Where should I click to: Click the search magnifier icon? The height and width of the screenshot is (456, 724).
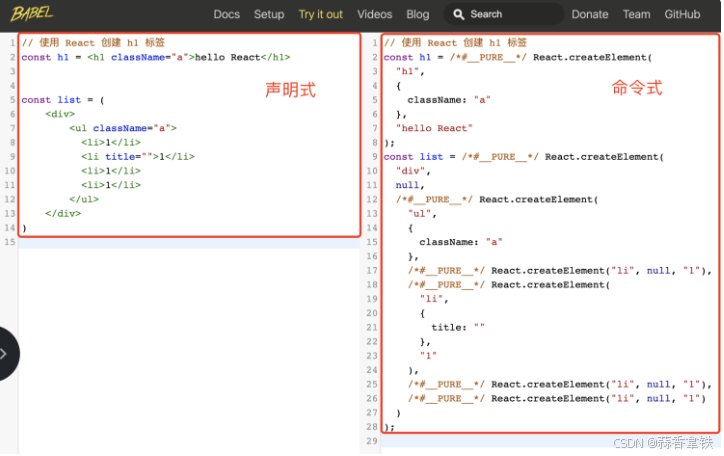pyautogui.click(x=458, y=15)
